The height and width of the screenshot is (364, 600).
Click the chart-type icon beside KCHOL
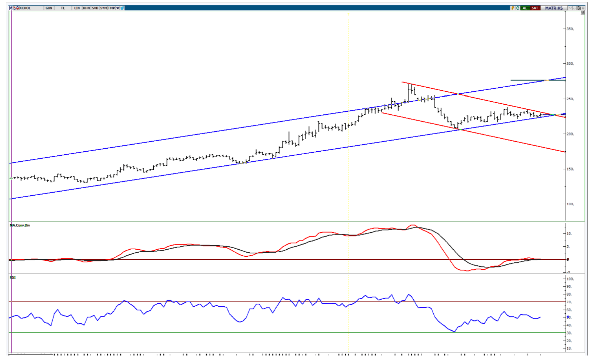pyautogui.click(x=16, y=8)
